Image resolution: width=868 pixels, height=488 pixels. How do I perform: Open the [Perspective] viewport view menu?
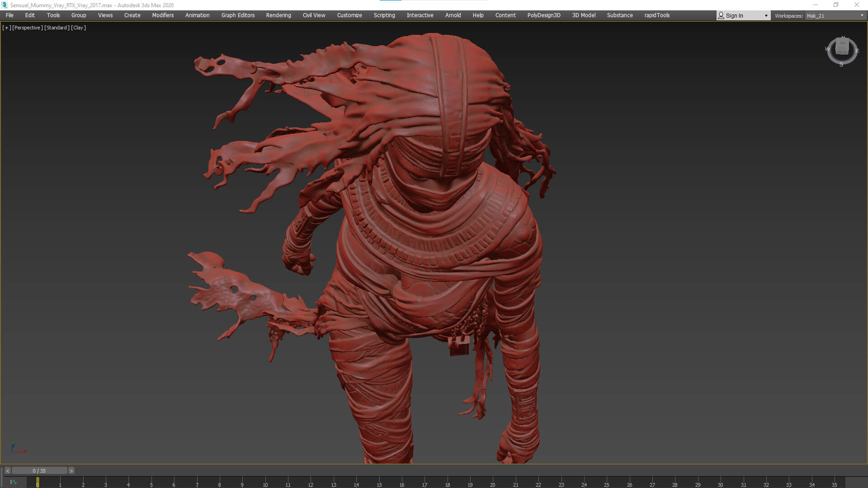click(x=28, y=28)
